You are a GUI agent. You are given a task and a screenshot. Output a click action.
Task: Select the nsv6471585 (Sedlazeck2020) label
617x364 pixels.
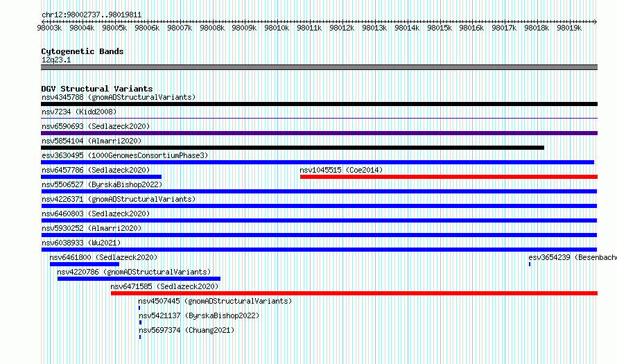point(164,286)
